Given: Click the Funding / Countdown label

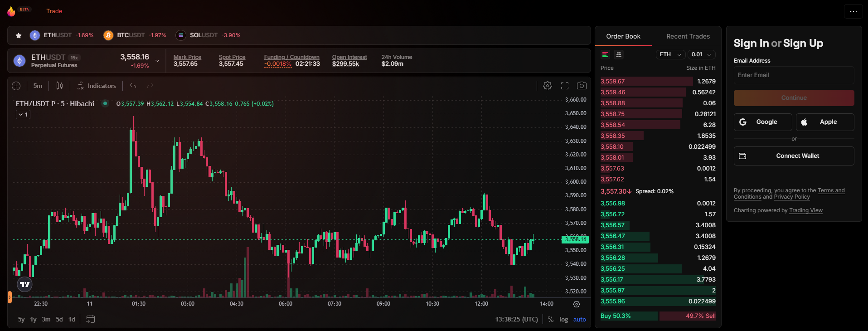Looking at the screenshot, I should 292,57.
